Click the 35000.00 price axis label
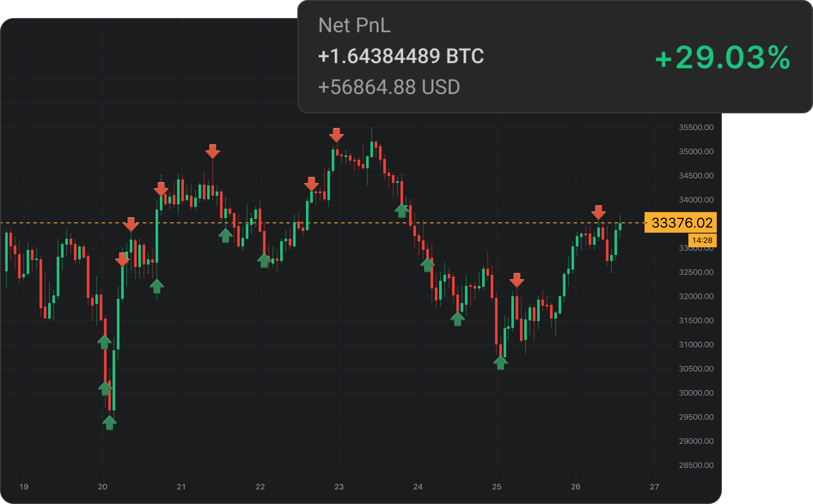The width and height of the screenshot is (813, 504). click(x=696, y=152)
